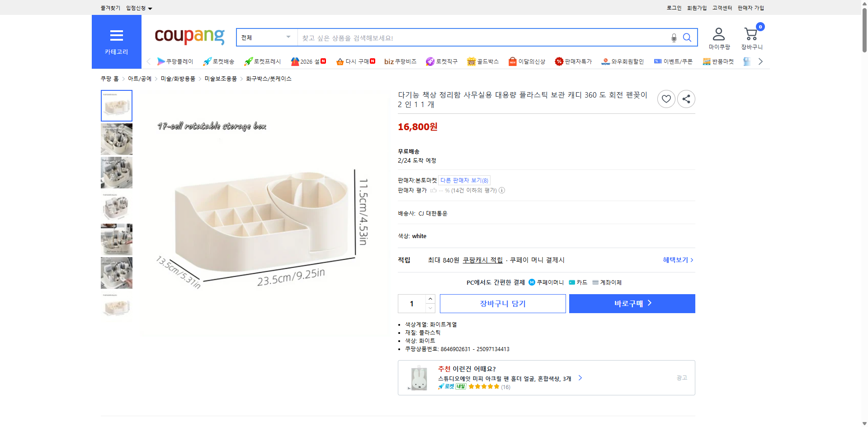Viewport: 868px width, 427px height.
Task: Increase quantity with up stepper arrow
Action: tap(429, 299)
